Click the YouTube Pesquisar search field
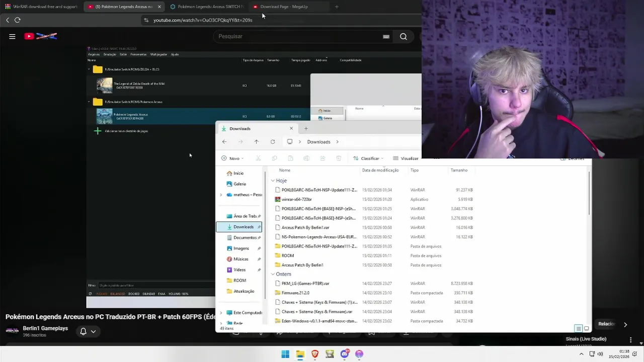Screen dimensions: 644x362 point(302,36)
